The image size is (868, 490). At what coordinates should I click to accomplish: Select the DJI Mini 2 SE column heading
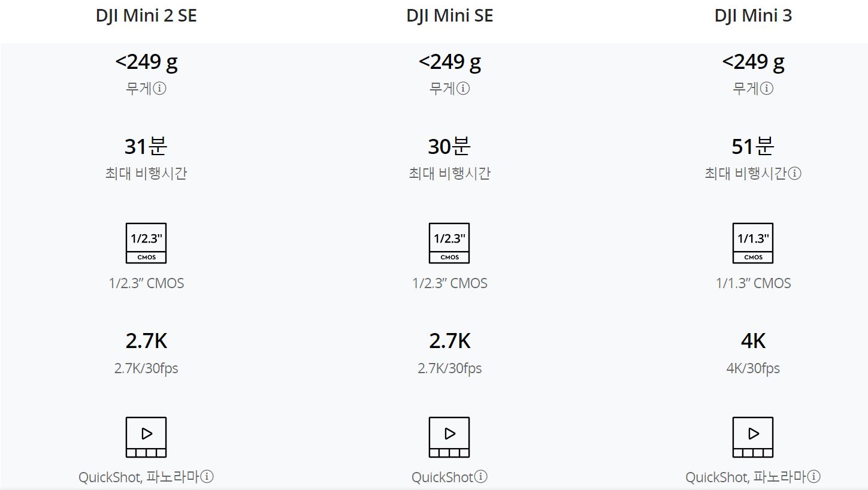pyautogui.click(x=146, y=16)
